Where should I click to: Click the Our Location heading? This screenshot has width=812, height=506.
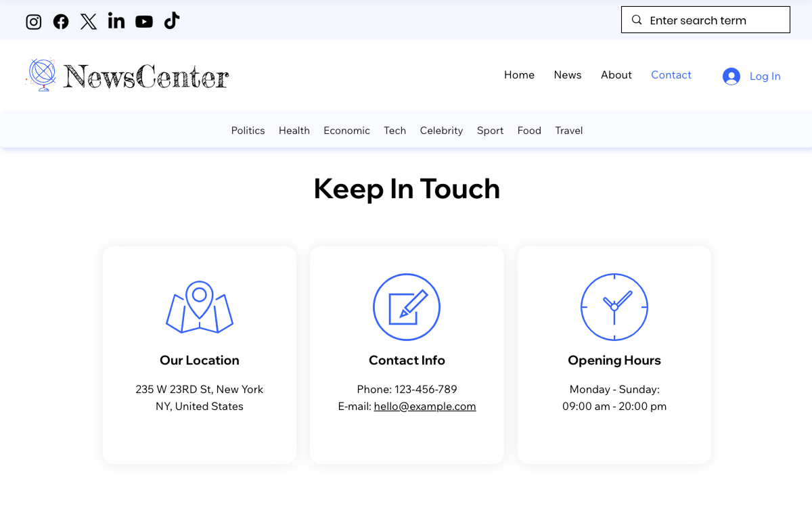pos(200,361)
